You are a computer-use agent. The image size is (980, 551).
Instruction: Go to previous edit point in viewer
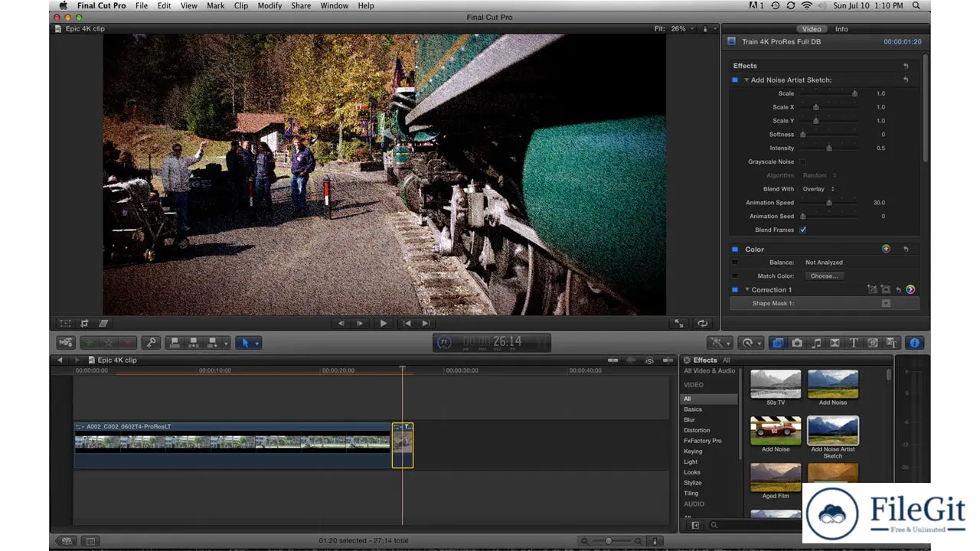407,324
